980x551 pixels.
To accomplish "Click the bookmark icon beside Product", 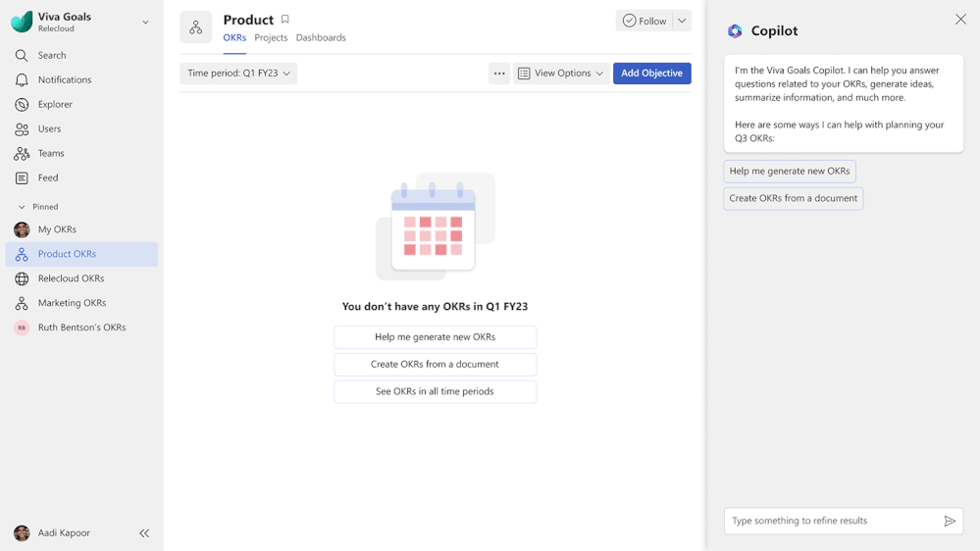I will (x=285, y=20).
